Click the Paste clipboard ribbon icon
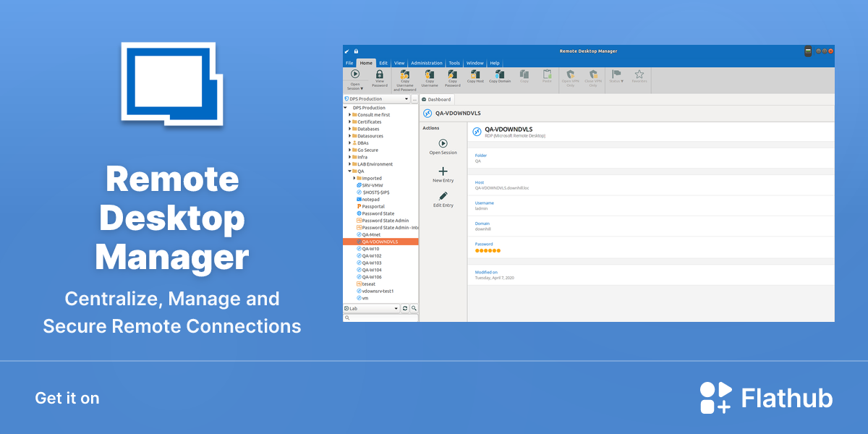Screen dimensions: 868x434 [547, 74]
